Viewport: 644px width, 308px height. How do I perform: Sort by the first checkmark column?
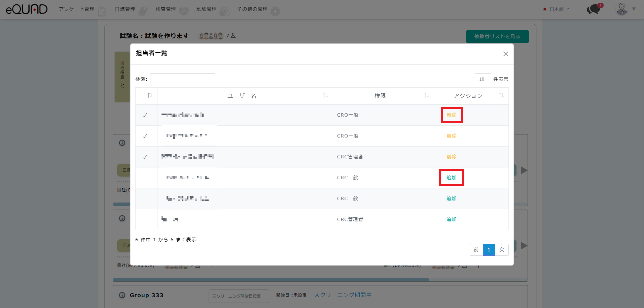(150, 95)
